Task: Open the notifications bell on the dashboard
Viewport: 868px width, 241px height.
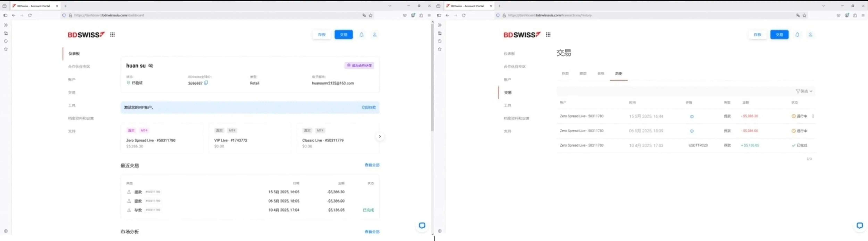Action: tap(361, 34)
